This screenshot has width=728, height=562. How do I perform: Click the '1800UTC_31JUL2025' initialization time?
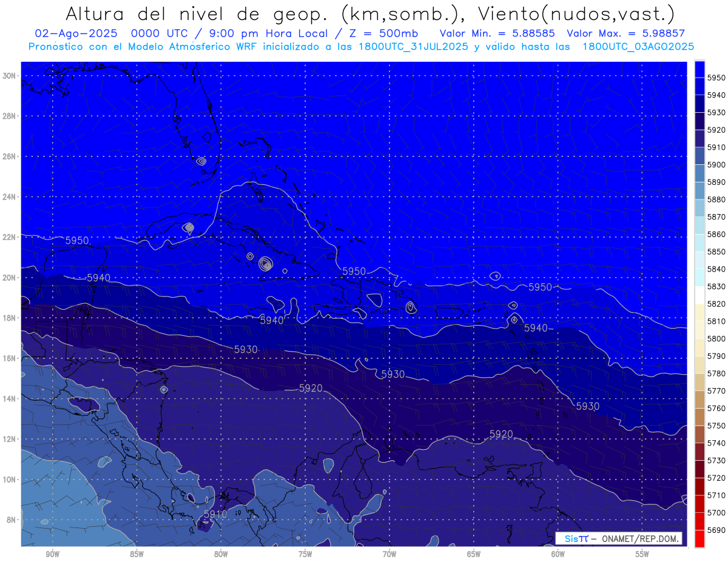414,47
